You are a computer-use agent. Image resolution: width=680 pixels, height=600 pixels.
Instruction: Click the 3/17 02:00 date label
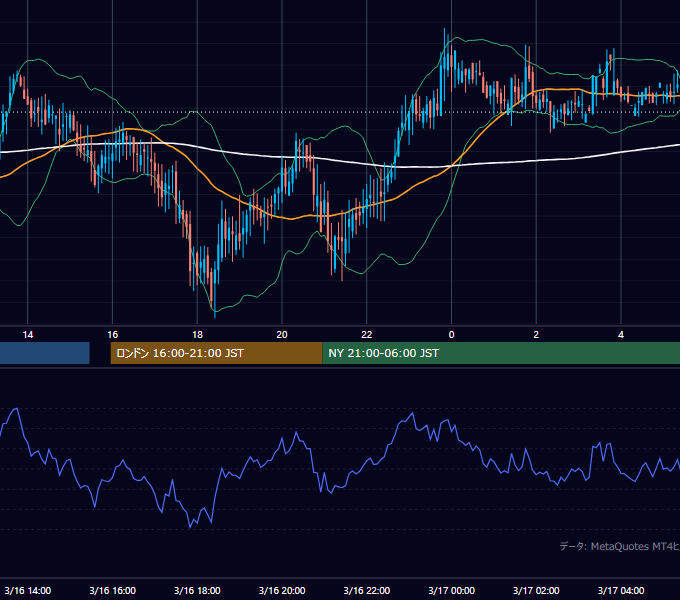(x=536, y=590)
